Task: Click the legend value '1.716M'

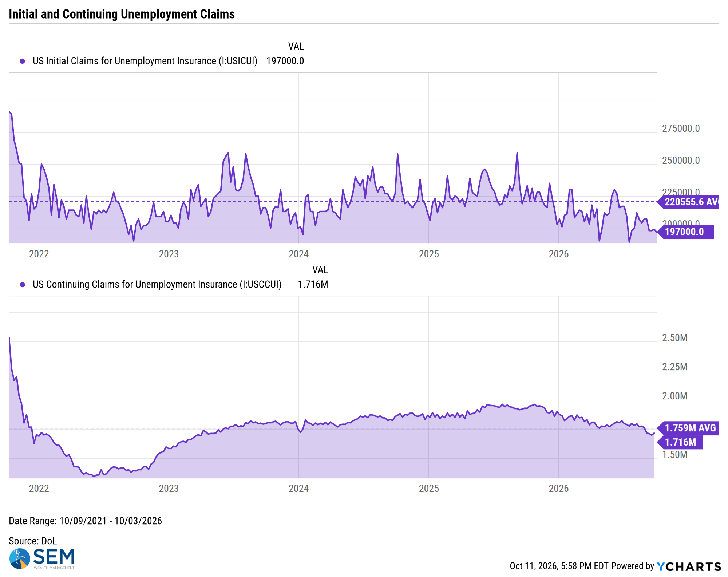Action: pos(313,284)
